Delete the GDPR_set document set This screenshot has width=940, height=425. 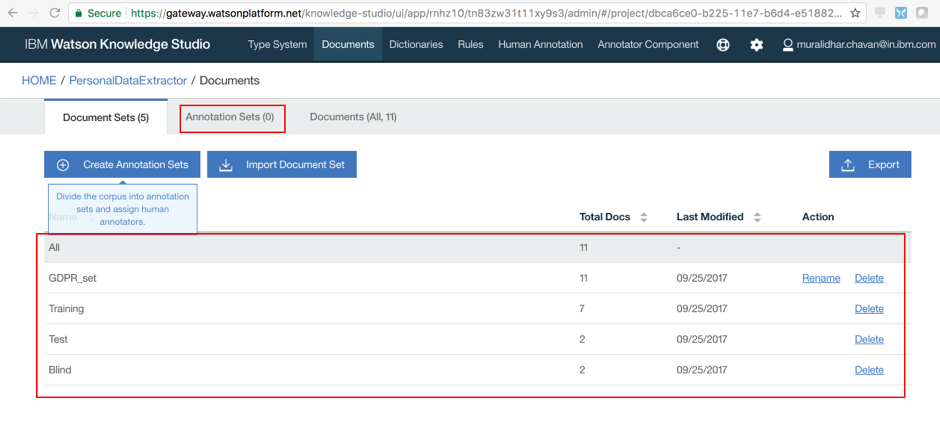(869, 278)
